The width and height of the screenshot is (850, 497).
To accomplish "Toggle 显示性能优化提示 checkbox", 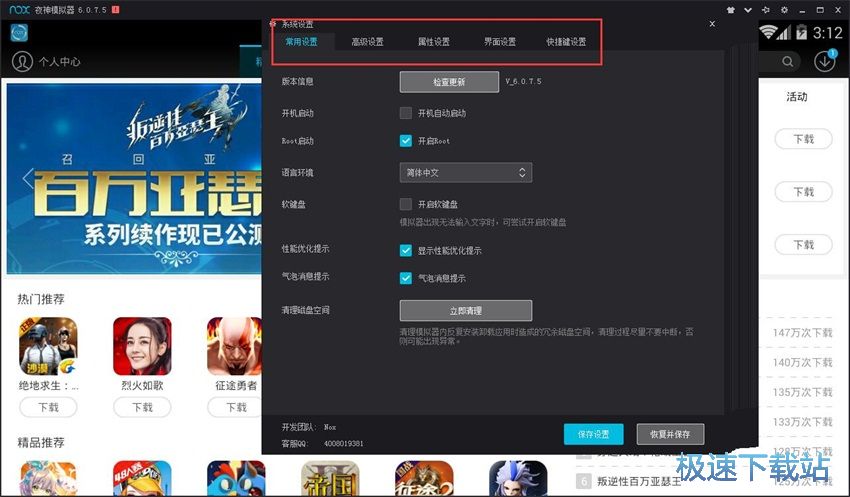I will [405, 250].
